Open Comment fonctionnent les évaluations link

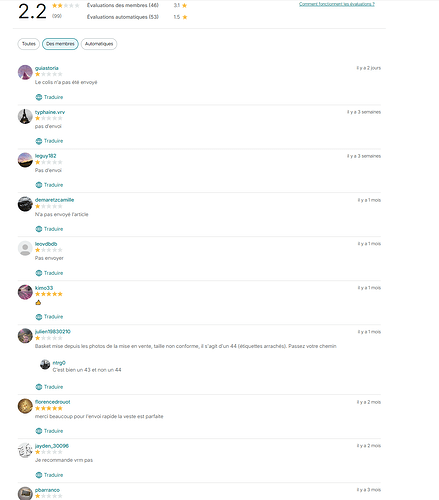coord(337,4)
